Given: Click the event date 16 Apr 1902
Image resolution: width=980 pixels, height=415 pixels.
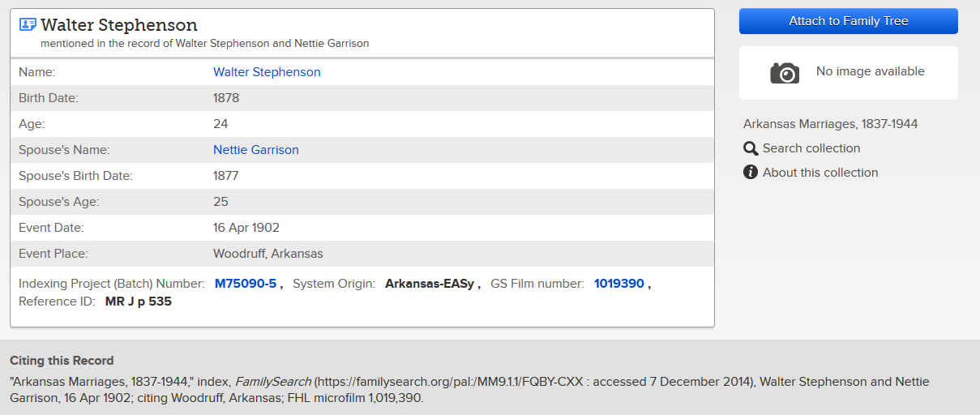Looking at the screenshot, I should 246,228.
